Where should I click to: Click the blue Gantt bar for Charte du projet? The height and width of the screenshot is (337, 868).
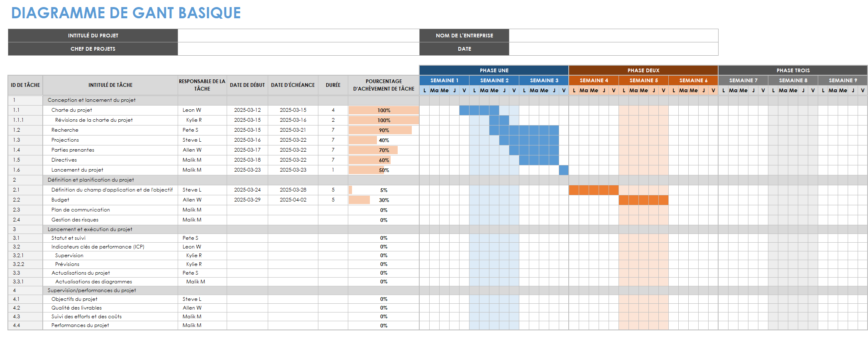pos(479,110)
